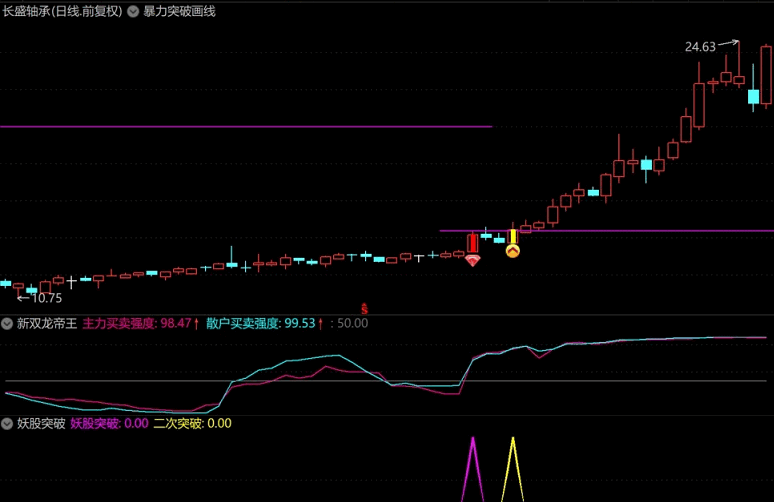Select the gray 50.00 reference value
774x502 pixels.
pos(352,324)
